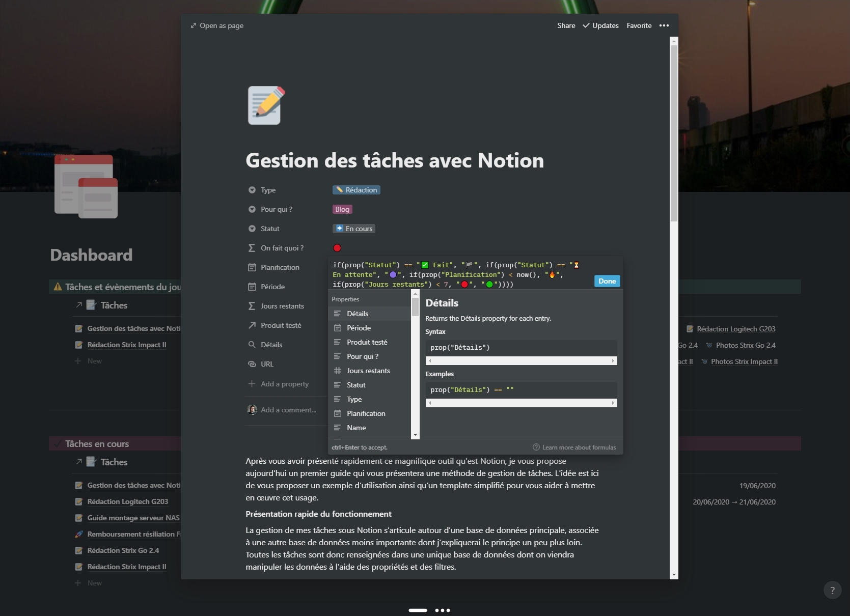Image resolution: width=850 pixels, height=616 pixels.
Task: Click the Add a property button
Action: pyautogui.click(x=279, y=384)
